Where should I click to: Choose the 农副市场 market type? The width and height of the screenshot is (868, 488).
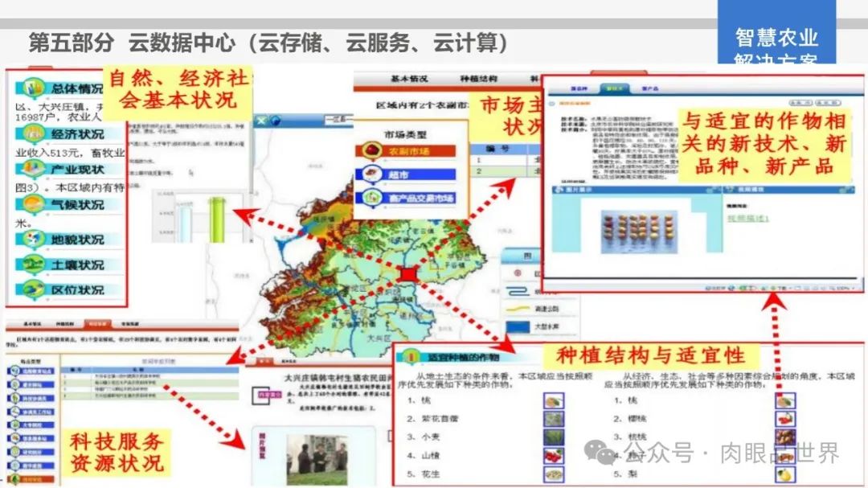click(x=406, y=151)
